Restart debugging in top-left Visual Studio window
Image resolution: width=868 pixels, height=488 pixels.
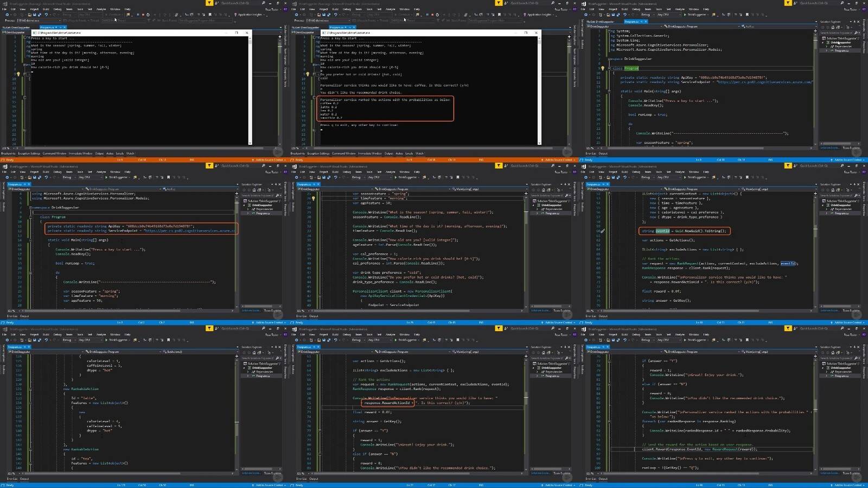148,15
